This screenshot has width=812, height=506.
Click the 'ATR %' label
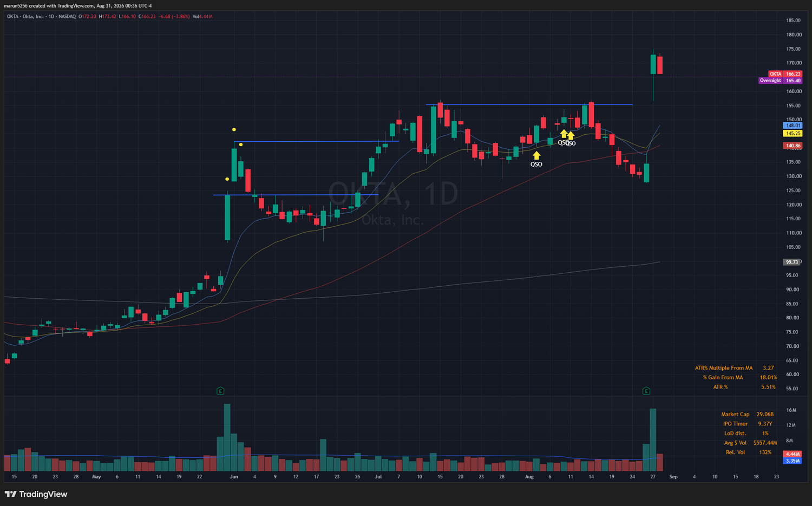click(x=721, y=387)
